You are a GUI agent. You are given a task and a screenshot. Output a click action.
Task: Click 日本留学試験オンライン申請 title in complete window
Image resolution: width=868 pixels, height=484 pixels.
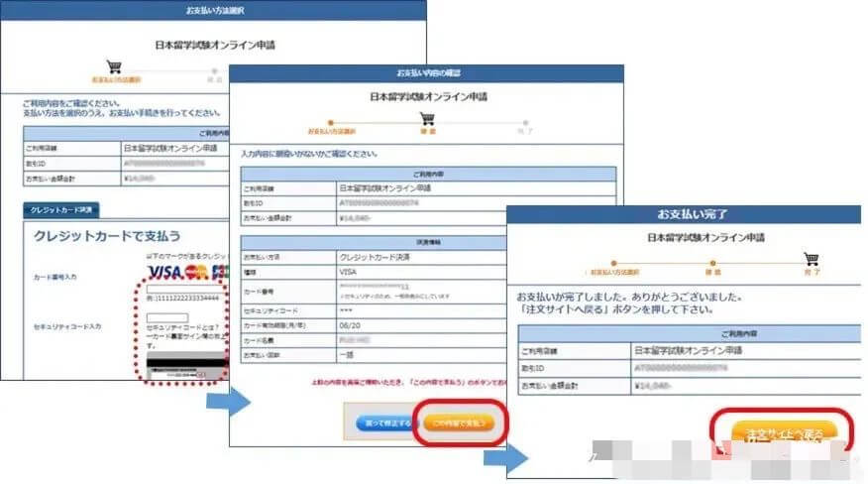(x=705, y=238)
